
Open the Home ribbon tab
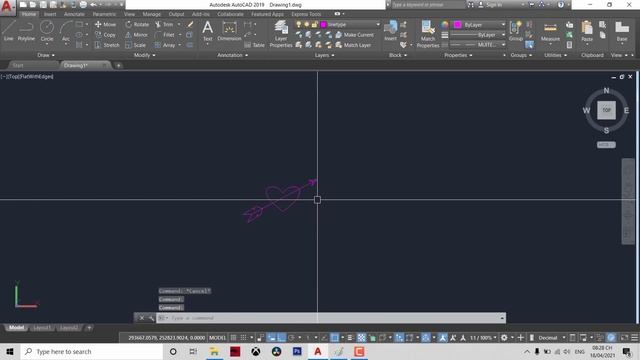click(x=29, y=14)
